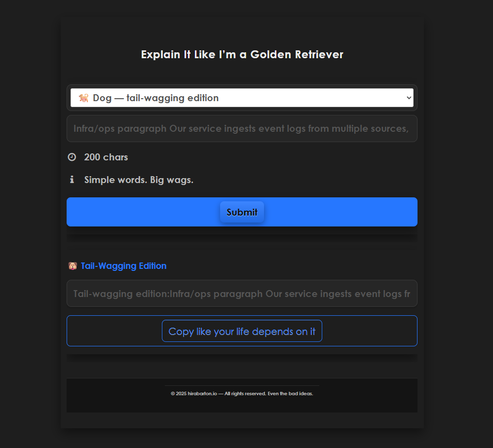Click the clock icon beside 200 chars
493x448 pixels.
[x=72, y=157]
